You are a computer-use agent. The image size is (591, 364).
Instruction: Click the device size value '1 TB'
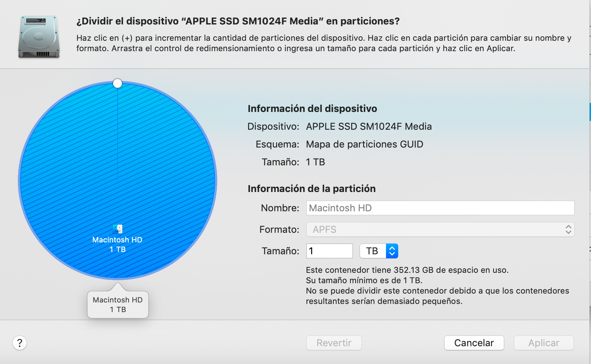[x=316, y=162]
